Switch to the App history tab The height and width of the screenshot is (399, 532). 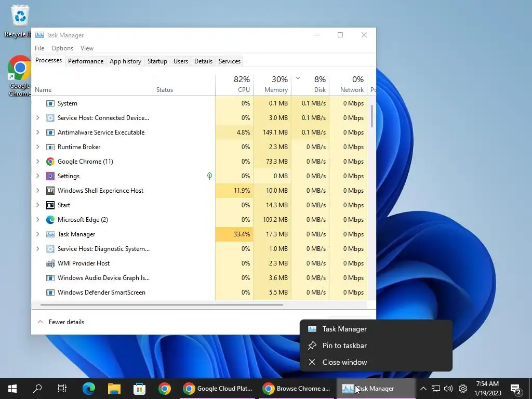click(x=125, y=61)
